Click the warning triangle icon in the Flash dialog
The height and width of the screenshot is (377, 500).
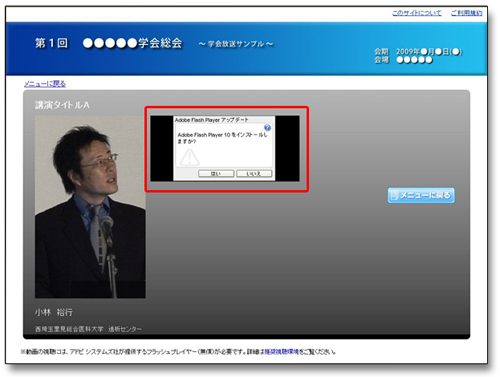point(189,157)
